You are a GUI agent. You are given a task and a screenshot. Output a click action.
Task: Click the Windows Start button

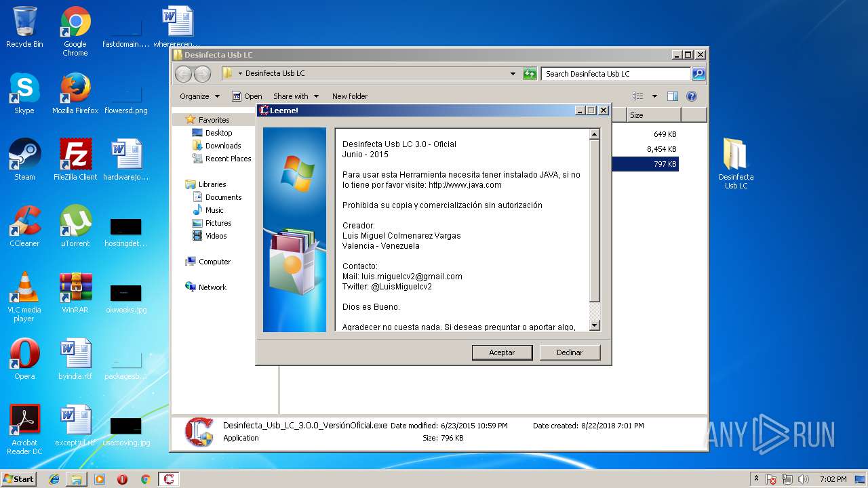[19, 479]
